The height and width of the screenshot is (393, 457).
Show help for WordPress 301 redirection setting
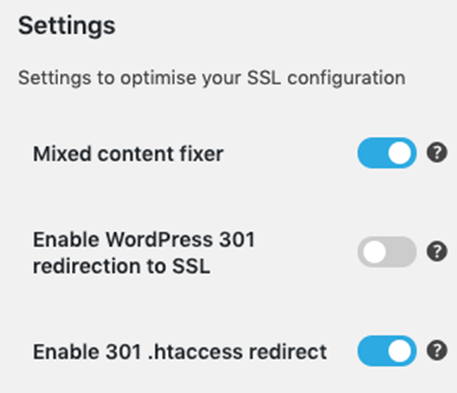point(437,251)
